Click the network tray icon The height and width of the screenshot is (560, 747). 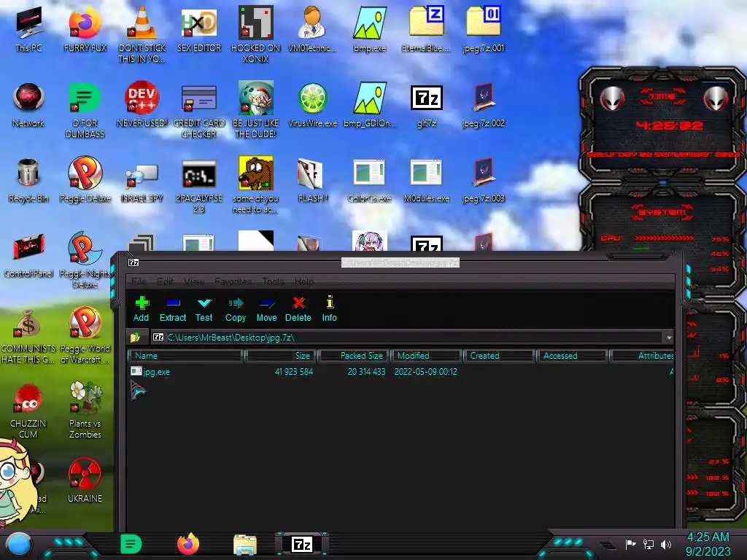(x=649, y=544)
